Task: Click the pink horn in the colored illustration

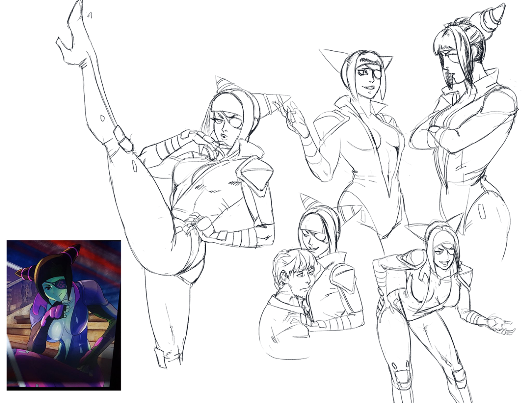Action: click(x=69, y=252)
